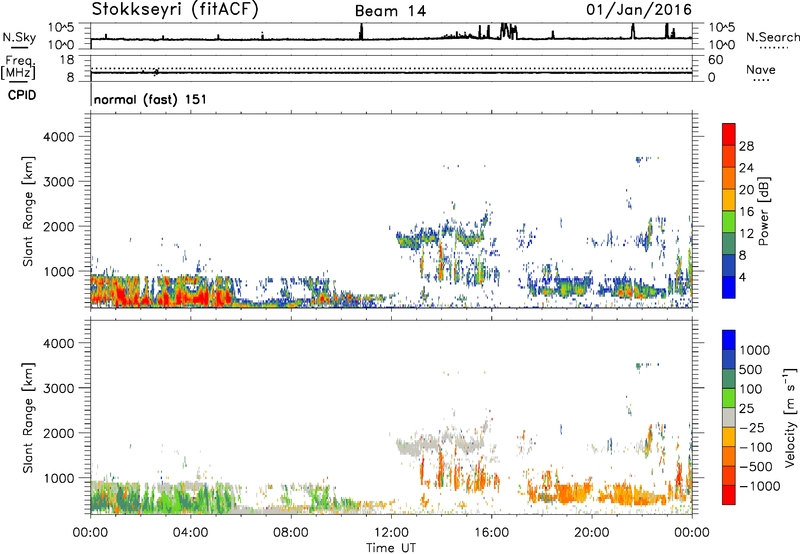The height and width of the screenshot is (554, 800).
Task: Click the "Slant Range [km]" label of the velocity panel
Action: pos(28,418)
